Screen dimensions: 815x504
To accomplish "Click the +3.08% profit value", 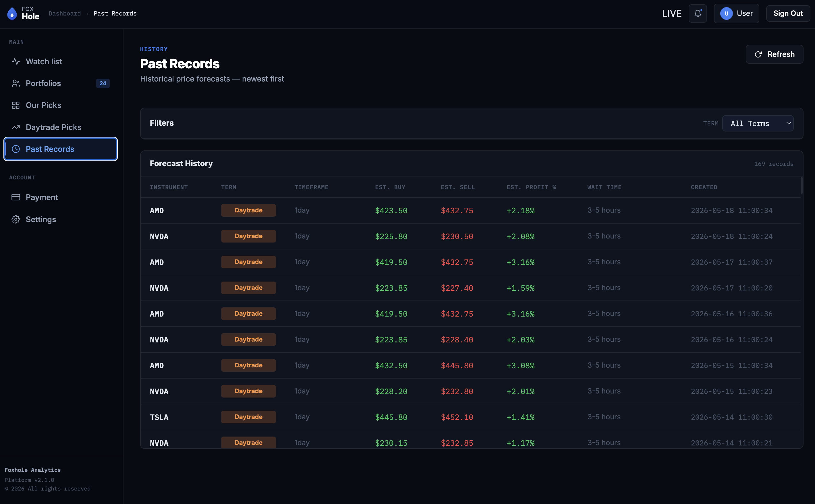I will coord(521,366).
